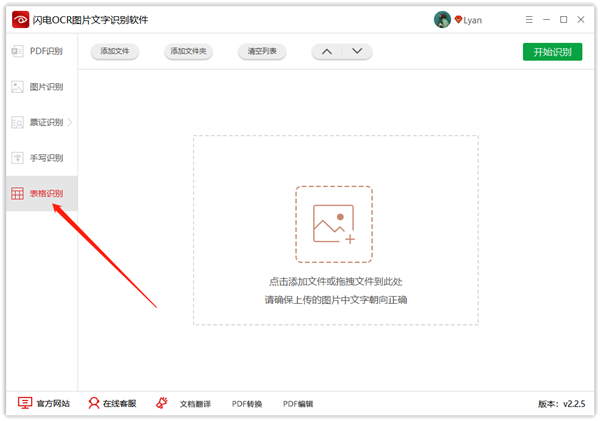Click the 闪电OCR图片文字识别软件 title text
Image resolution: width=600 pixels, height=421 pixels.
(x=90, y=20)
